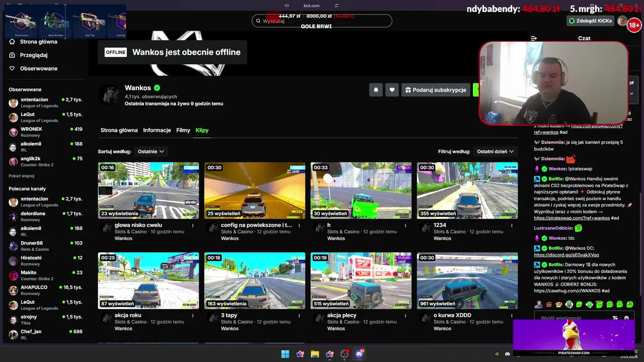Click the clip title 'o kurwa XDDD'
This screenshot has height=362, width=644.
coord(452,315)
